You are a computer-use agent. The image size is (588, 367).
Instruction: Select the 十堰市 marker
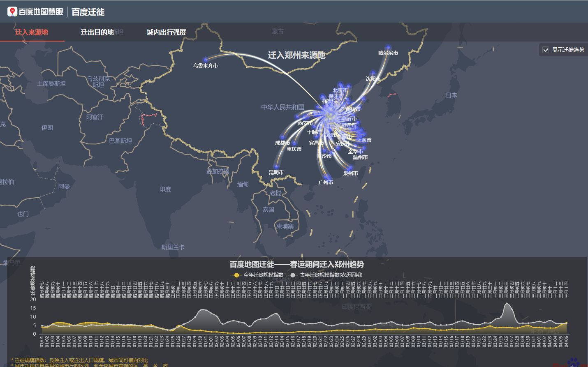click(x=315, y=127)
